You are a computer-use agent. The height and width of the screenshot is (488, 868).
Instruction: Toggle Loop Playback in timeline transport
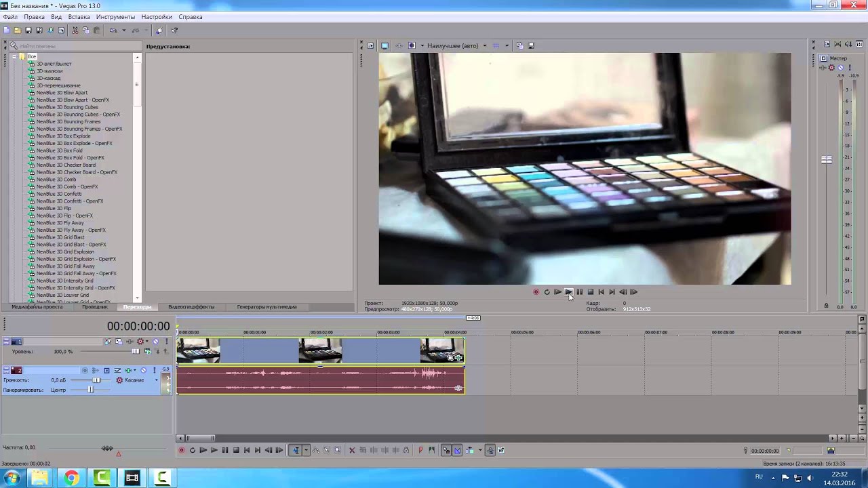193,450
